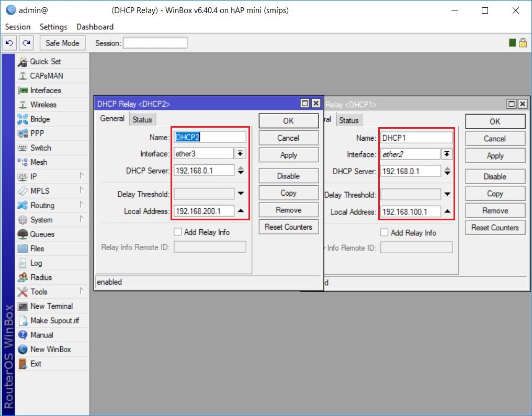
Task: Click the DHCP Server field in DHCP1 window
Action: [411, 171]
